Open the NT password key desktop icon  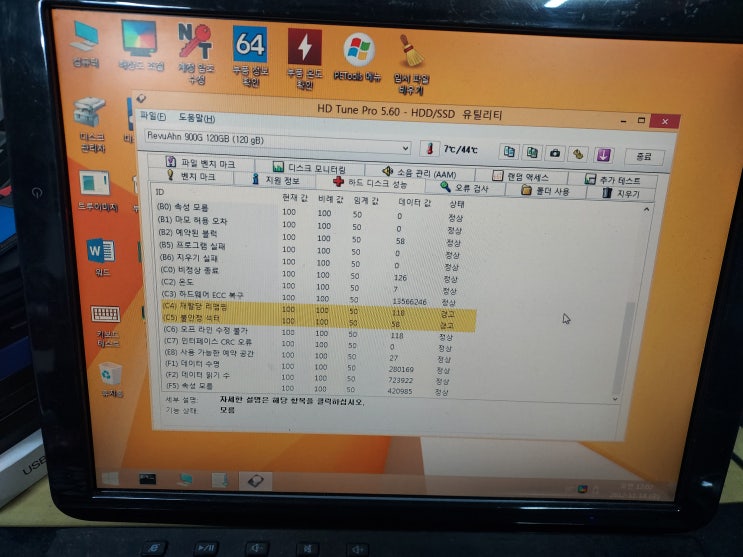[195, 53]
